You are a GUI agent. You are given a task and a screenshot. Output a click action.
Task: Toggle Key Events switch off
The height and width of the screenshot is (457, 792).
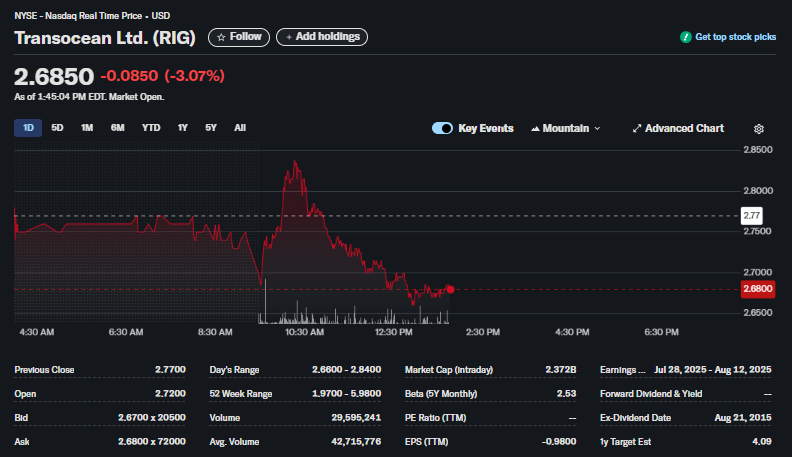click(x=442, y=128)
